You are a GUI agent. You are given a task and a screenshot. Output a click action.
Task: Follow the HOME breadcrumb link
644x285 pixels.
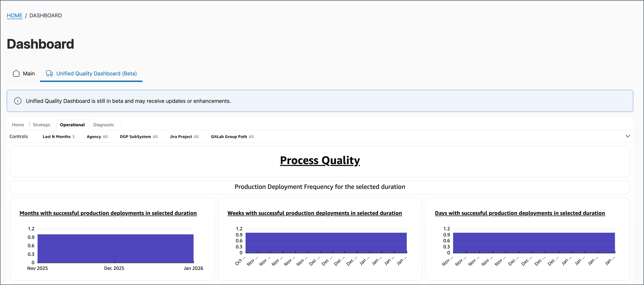(x=14, y=16)
